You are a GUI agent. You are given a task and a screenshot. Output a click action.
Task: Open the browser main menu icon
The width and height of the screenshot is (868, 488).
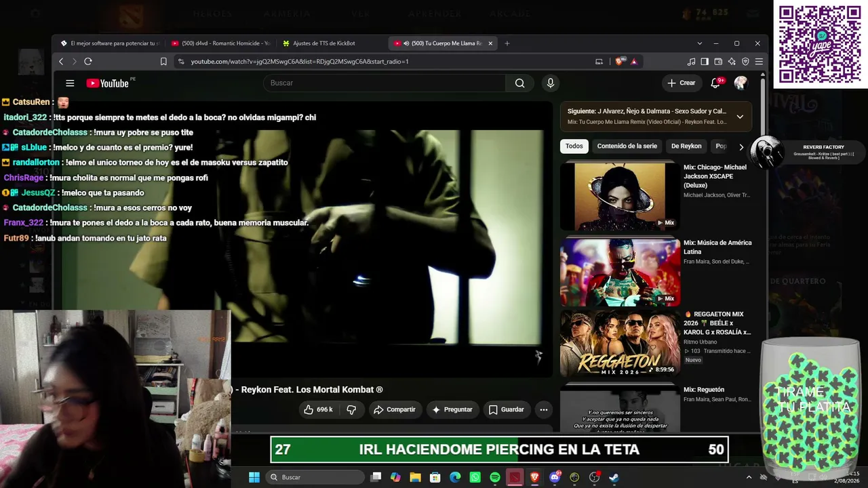tap(759, 62)
